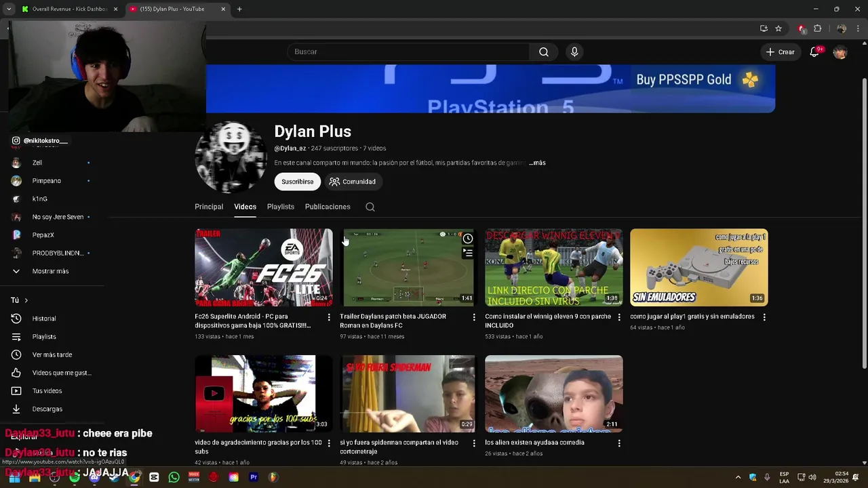
Task: Open options menu for Trailer Daylans video
Action: click(474, 317)
